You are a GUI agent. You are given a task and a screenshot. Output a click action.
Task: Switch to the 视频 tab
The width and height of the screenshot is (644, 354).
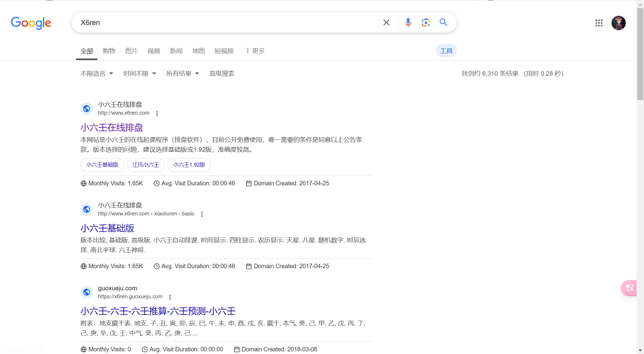point(154,51)
